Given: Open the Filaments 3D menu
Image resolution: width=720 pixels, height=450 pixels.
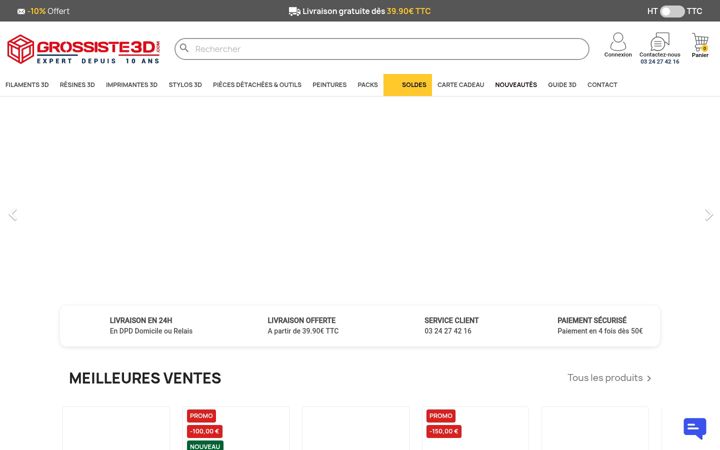Looking at the screenshot, I should point(27,85).
